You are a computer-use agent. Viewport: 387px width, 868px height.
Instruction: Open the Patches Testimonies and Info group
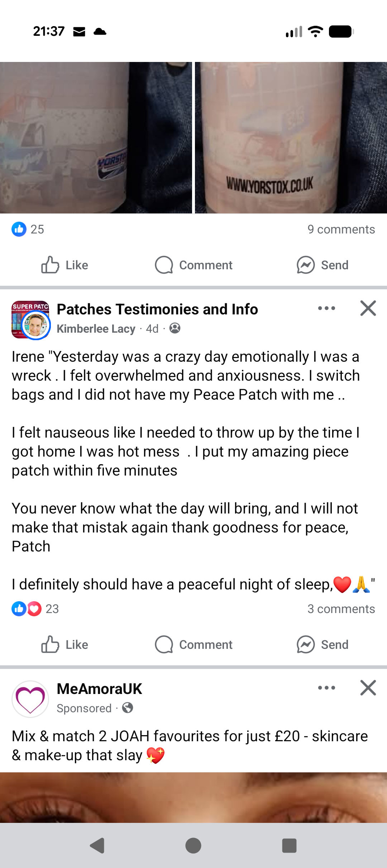157,309
